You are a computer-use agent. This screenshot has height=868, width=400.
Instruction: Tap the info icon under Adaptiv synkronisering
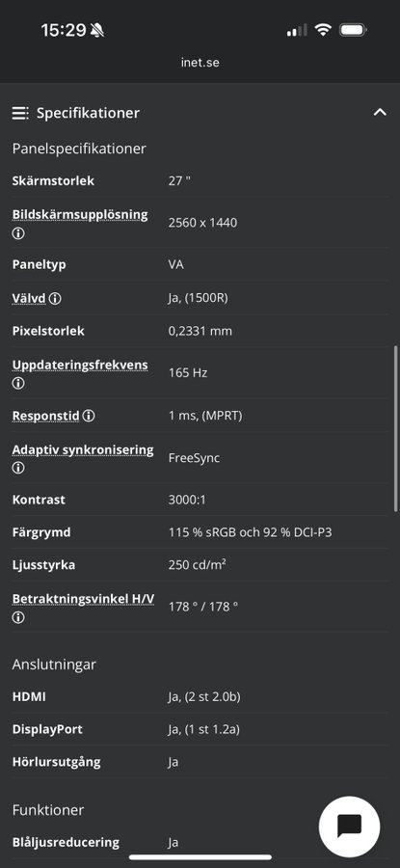pos(18,468)
